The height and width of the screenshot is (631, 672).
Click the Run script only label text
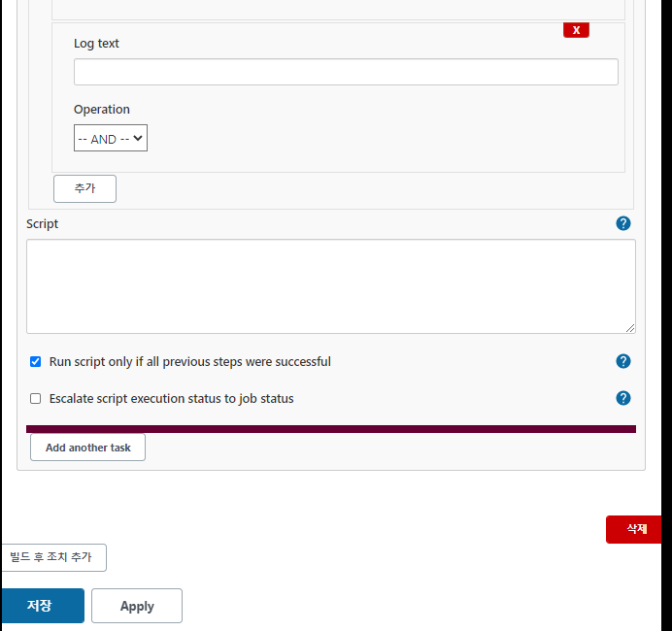[190, 361]
